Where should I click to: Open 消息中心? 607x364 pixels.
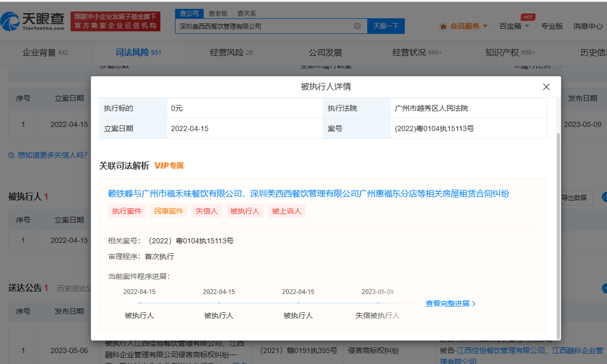pos(588,26)
